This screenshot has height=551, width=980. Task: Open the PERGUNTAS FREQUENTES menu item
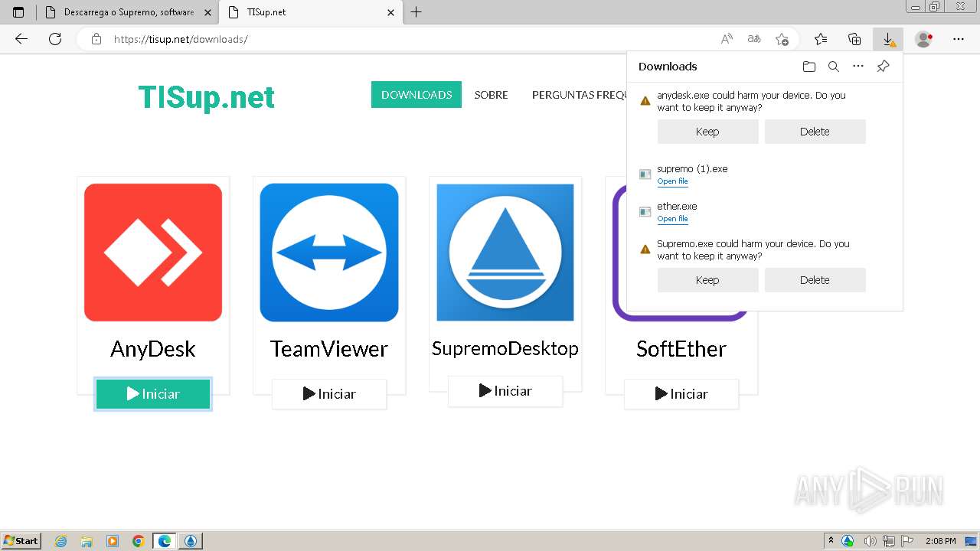pyautogui.click(x=580, y=95)
